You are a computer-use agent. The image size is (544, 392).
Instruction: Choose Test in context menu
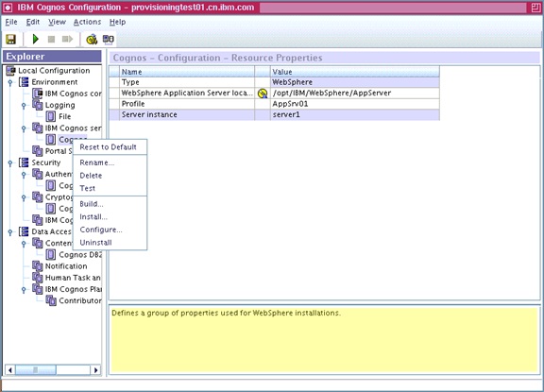point(110,188)
